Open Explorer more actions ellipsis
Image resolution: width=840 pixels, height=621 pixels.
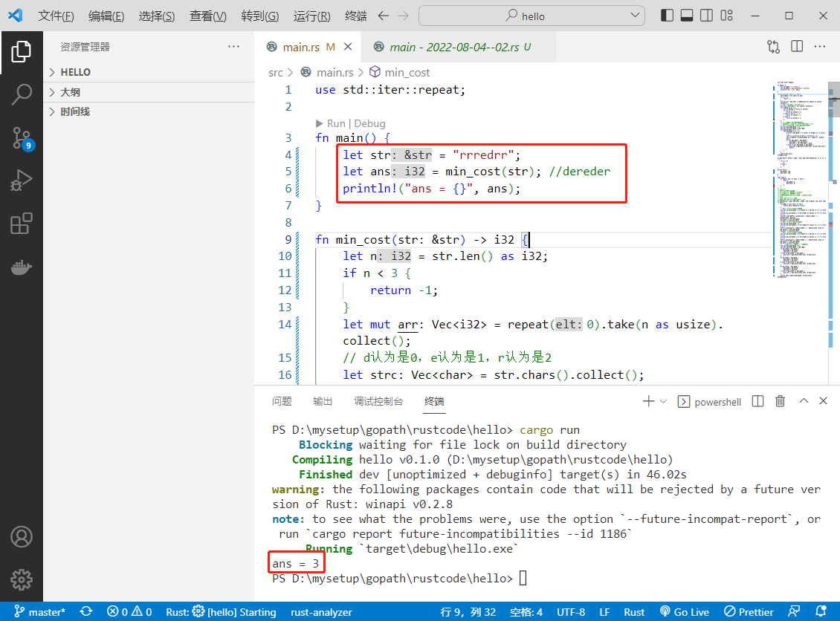click(233, 47)
